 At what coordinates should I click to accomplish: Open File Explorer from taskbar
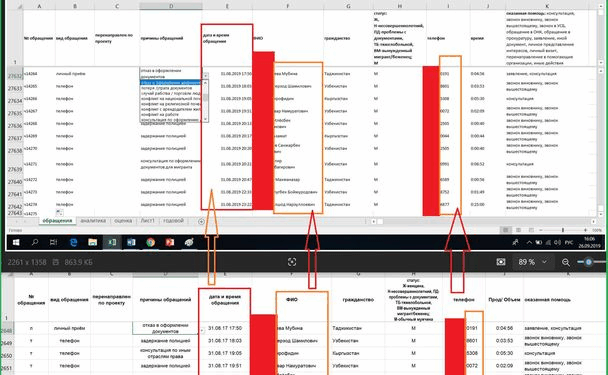92,242
